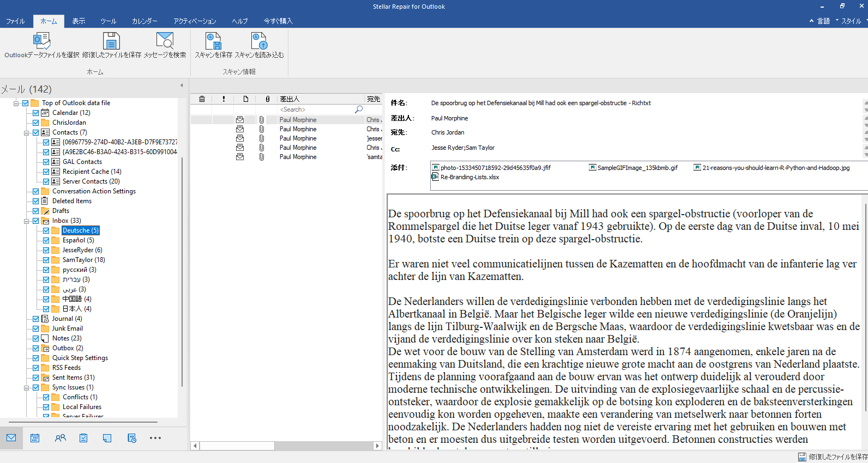
Task: Open more options ellipsis in navigation bar
Action: pos(155,438)
